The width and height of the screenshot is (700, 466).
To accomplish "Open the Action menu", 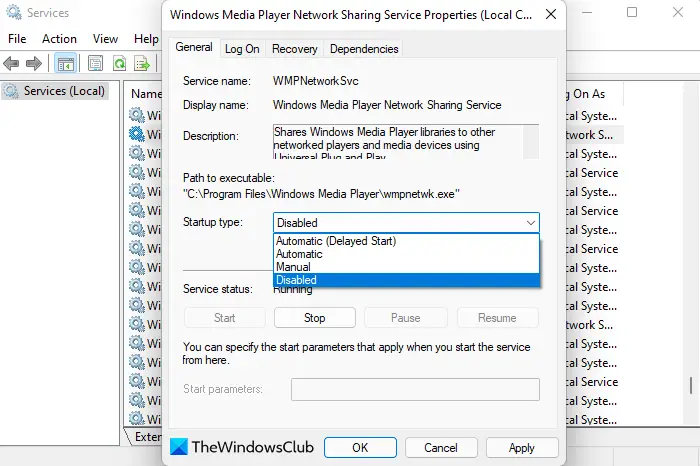I will coord(59,39).
